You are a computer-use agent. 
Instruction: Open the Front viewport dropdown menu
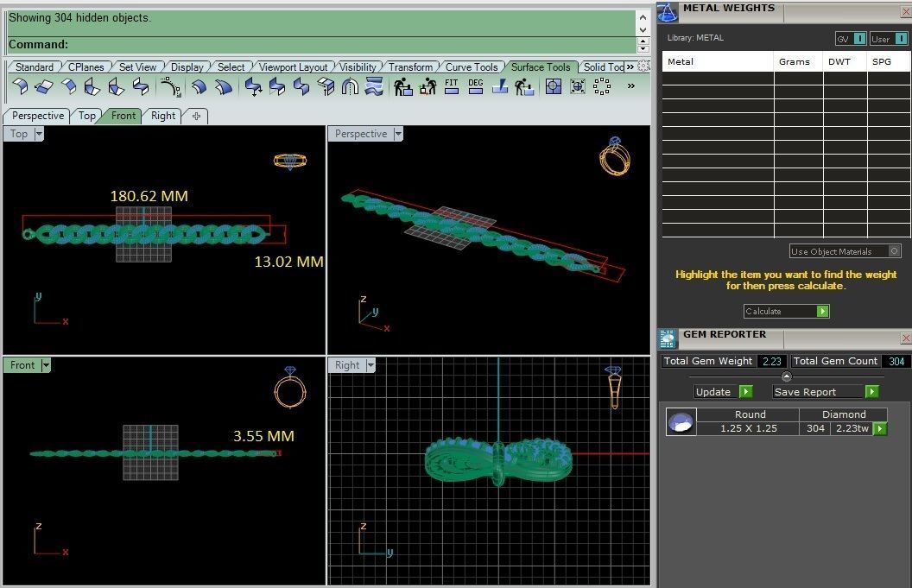46,365
